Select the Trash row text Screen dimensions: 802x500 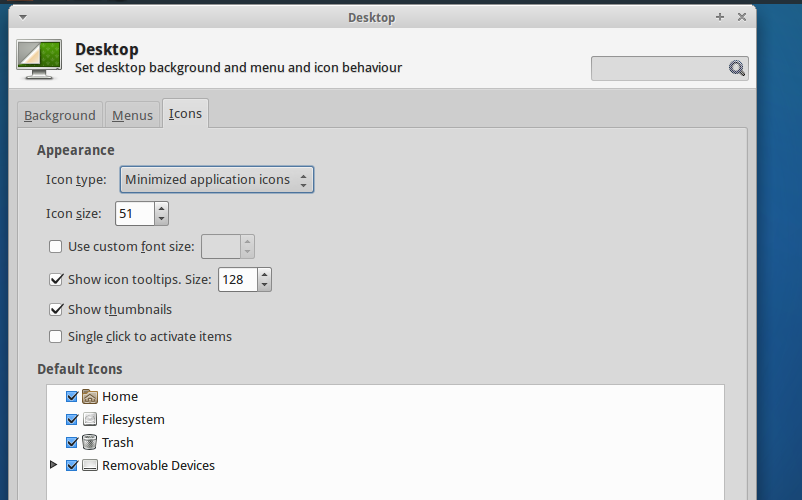[x=118, y=442]
